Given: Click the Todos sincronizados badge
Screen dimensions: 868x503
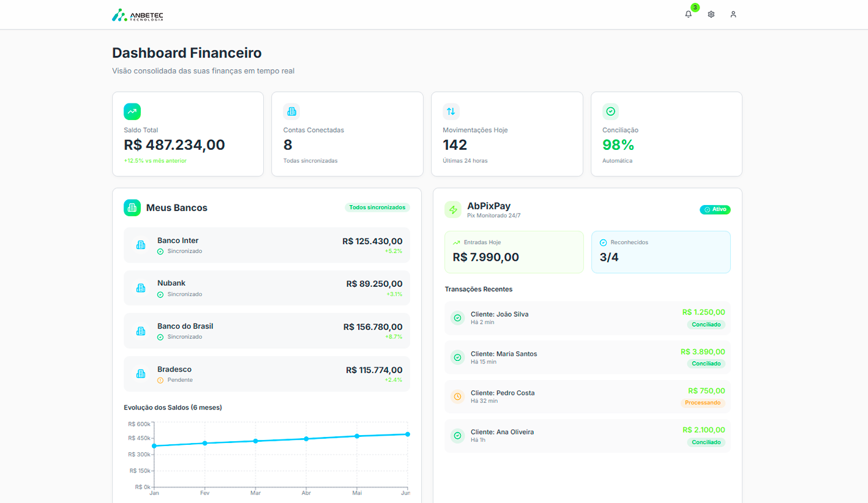Looking at the screenshot, I should pos(377,207).
